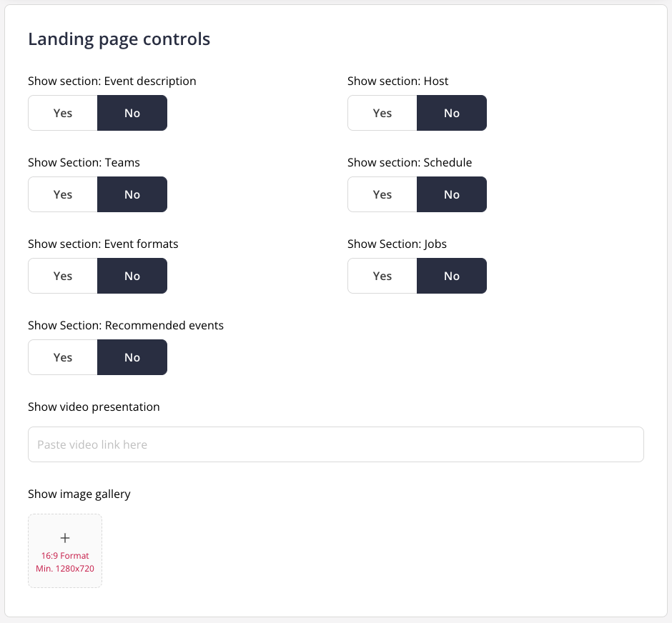
Task: Enable Schedule section by choosing Yes
Action: pyautogui.click(x=382, y=194)
